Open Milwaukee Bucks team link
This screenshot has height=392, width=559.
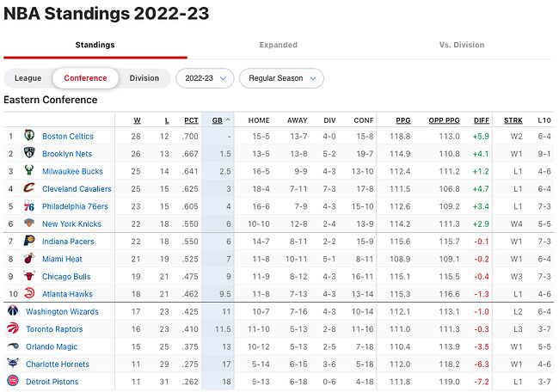point(72,171)
